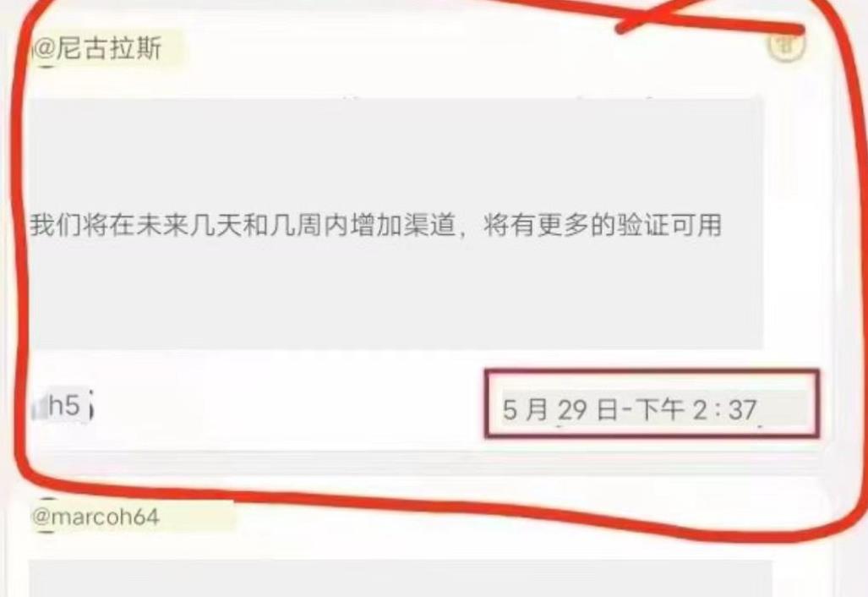
Task: Select the timestamp 5月29日-下午2:37
Action: click(x=630, y=410)
